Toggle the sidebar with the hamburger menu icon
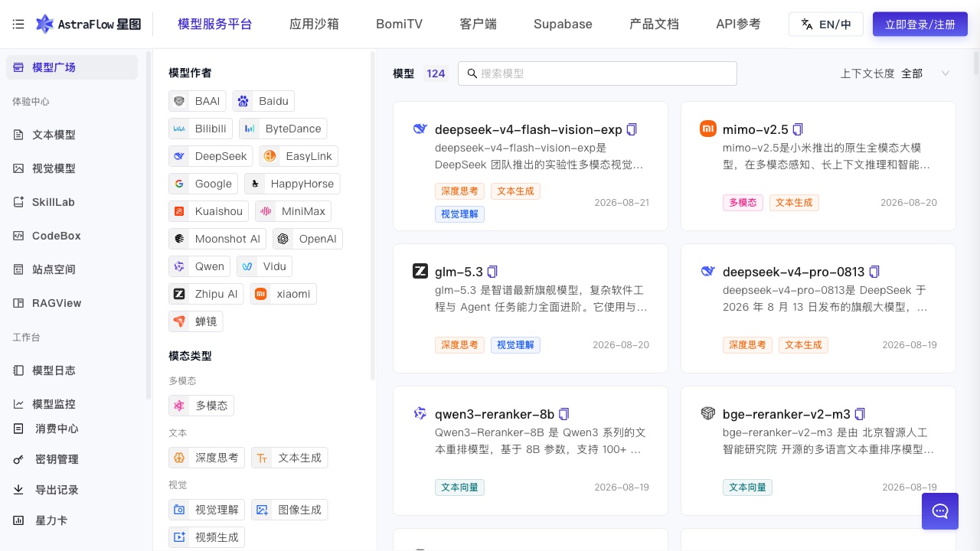 pos(18,24)
